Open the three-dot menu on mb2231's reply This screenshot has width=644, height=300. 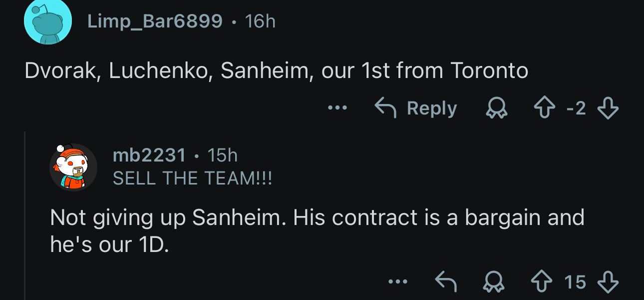[x=398, y=282]
